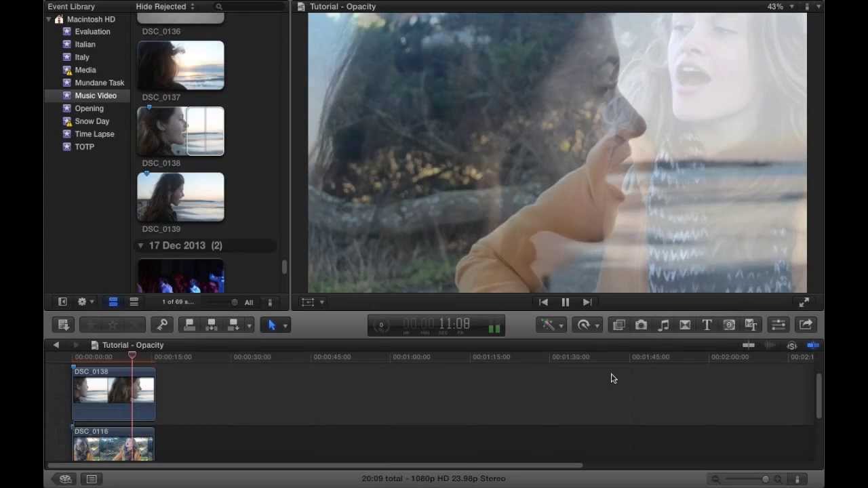Select DSC_0138 clip in timeline

pos(114,394)
